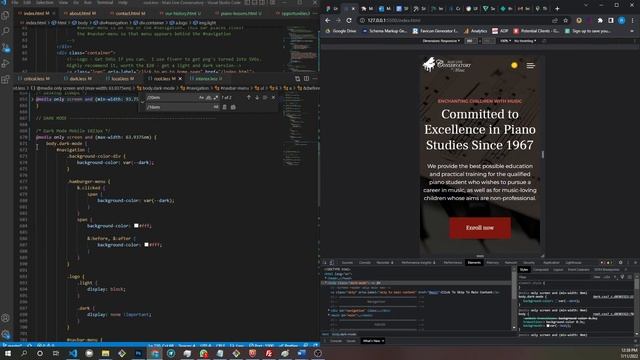Switch to the about.html editor tab
This screenshot has height=360, width=640.
coord(82,13)
